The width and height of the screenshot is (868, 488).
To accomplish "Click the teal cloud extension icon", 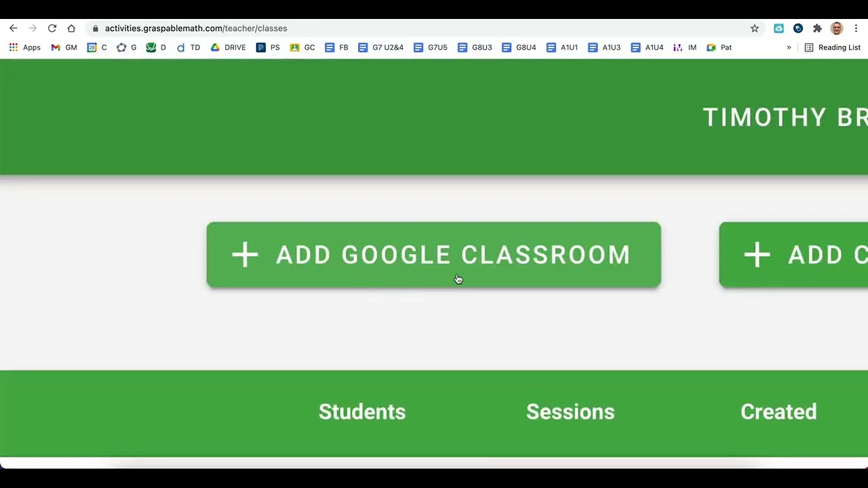I will tap(778, 28).
